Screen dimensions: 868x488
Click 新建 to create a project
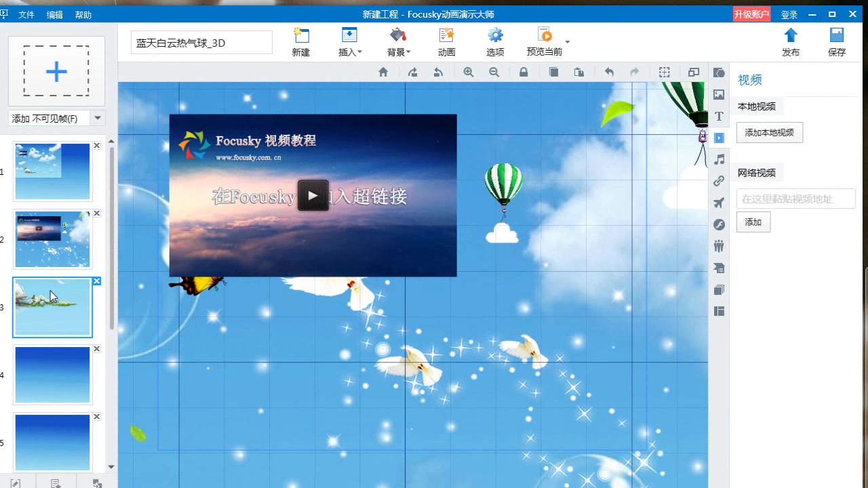pos(301,43)
